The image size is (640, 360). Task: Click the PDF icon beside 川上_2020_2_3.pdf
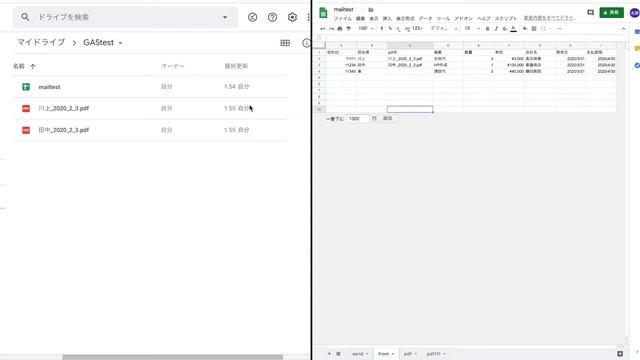coord(26,108)
